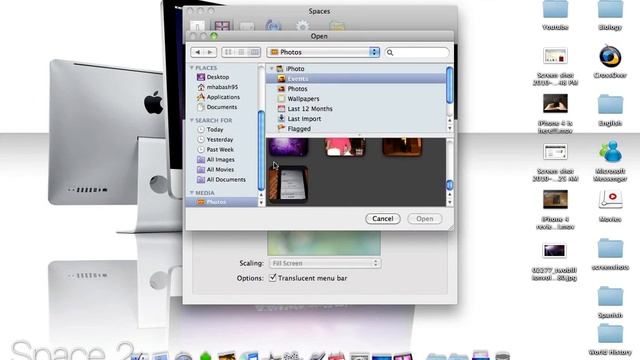Select the 00277 mobile jpg file
The height and width of the screenshot is (360, 640).
[554, 262]
